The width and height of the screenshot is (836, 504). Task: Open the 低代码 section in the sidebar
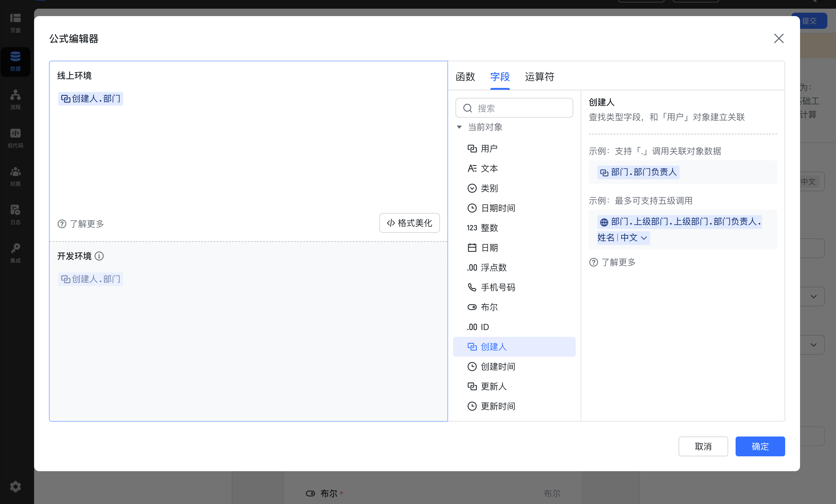15,138
